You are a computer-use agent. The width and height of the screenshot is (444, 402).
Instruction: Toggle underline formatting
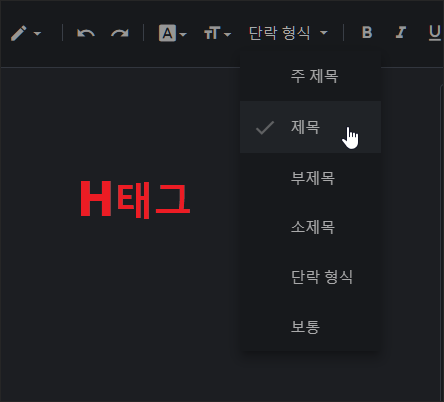click(434, 33)
